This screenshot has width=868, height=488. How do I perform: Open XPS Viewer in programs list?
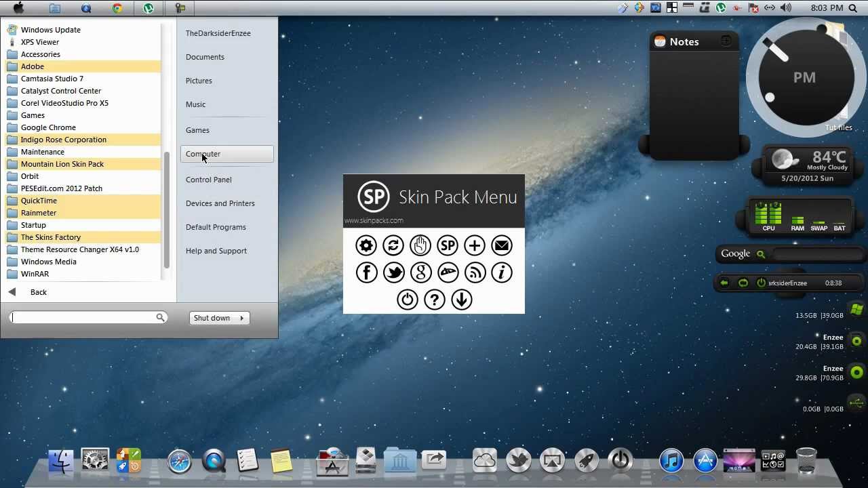pyautogui.click(x=83, y=42)
